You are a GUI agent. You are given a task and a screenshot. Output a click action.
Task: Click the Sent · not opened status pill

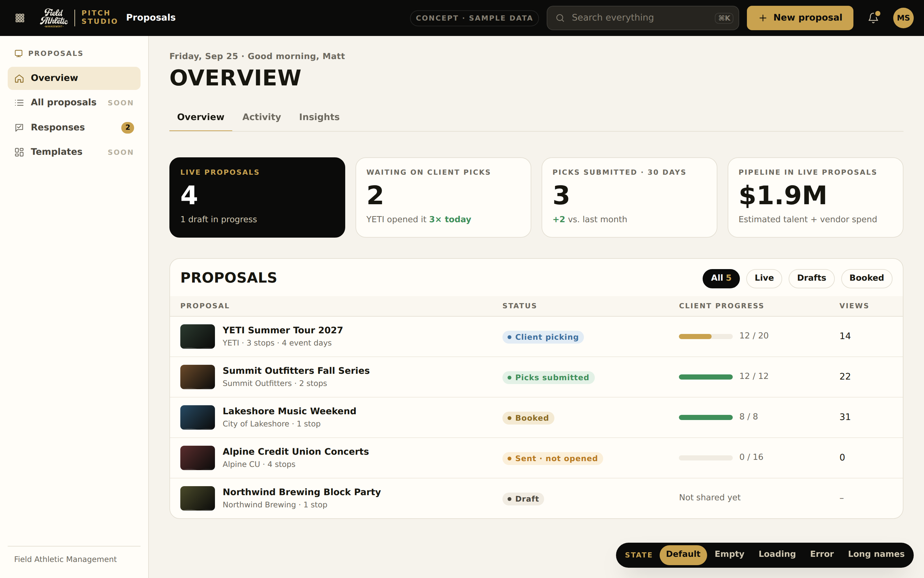click(x=552, y=459)
